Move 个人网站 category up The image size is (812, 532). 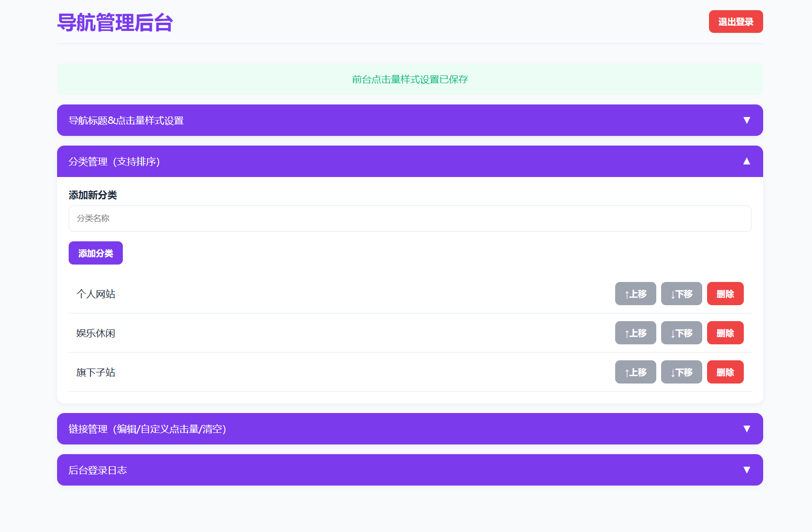tap(635, 294)
